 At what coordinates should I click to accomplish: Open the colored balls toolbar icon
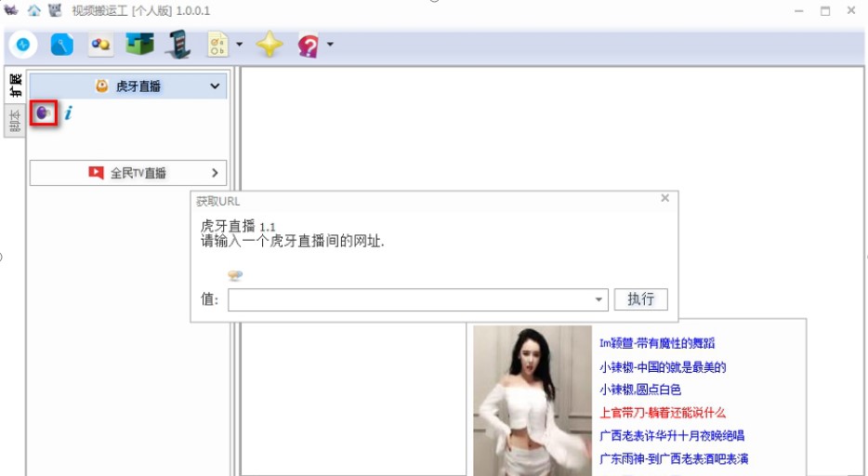pos(100,45)
